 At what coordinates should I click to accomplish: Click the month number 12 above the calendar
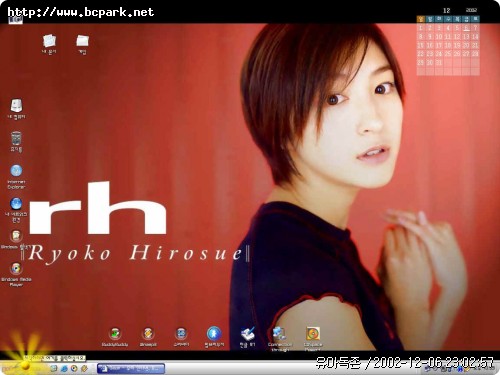[447, 10]
